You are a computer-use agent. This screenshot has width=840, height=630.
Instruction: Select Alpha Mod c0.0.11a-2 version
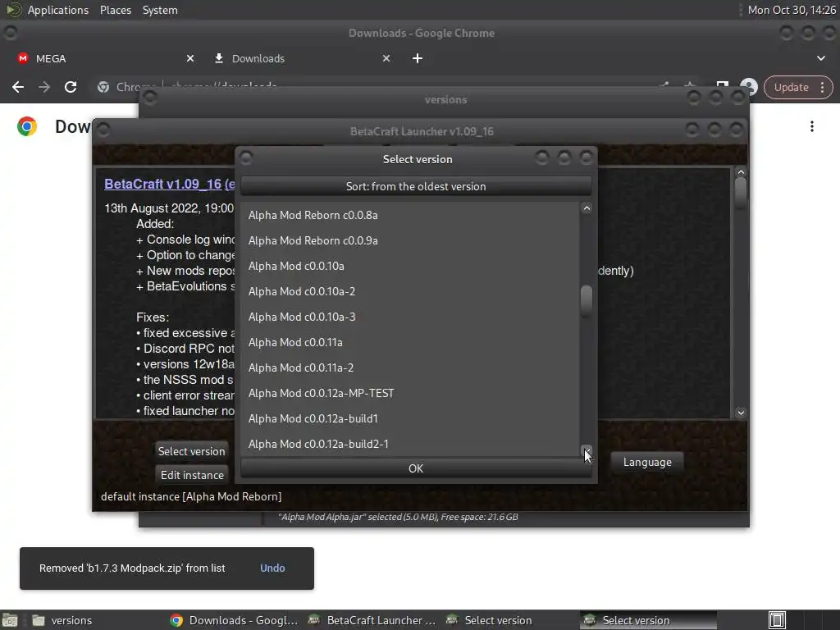(410, 367)
